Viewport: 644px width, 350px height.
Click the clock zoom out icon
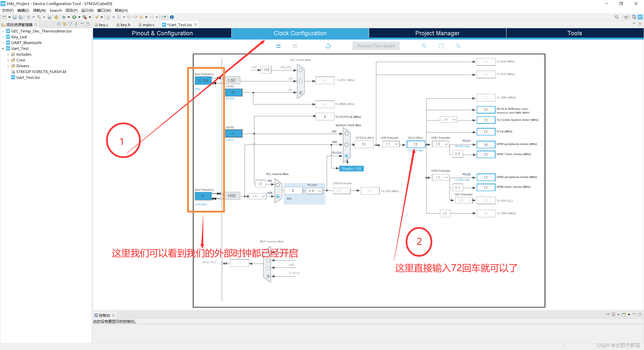coord(458,46)
